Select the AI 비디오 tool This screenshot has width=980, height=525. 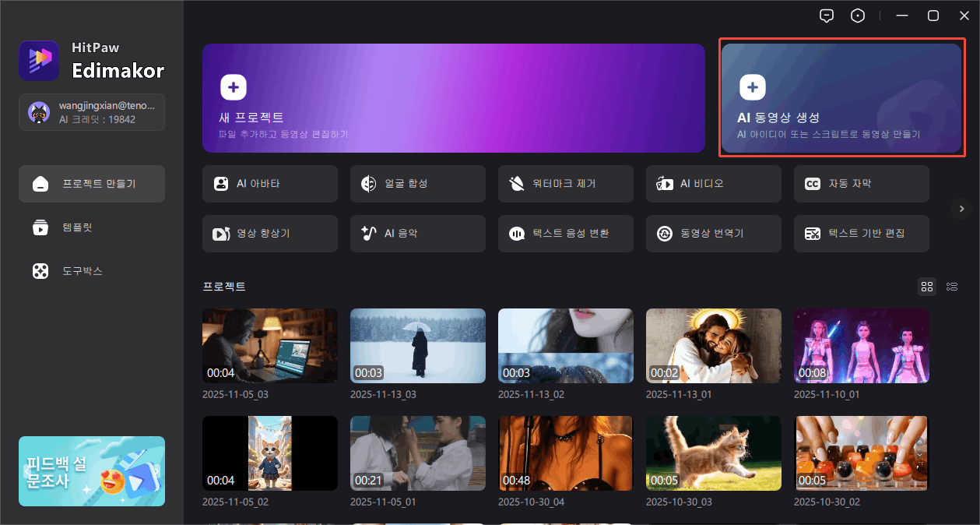click(x=713, y=184)
